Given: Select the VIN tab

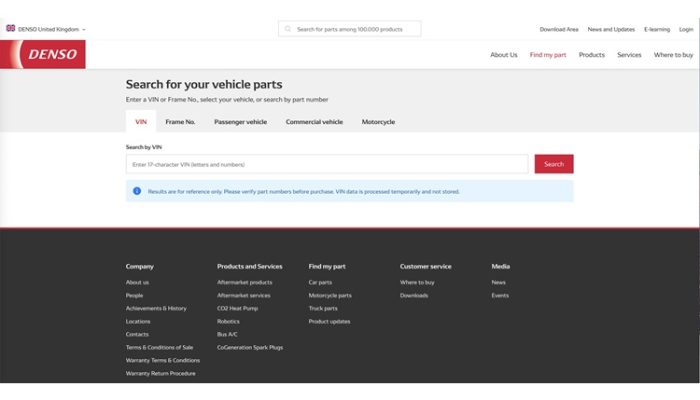Looking at the screenshot, I should (x=141, y=121).
